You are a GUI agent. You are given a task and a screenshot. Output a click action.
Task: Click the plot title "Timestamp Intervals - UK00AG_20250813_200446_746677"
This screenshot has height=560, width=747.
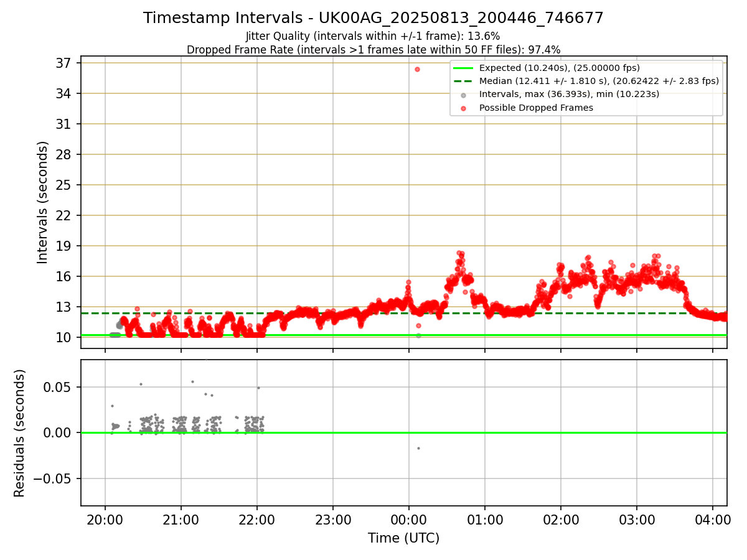[x=374, y=18]
